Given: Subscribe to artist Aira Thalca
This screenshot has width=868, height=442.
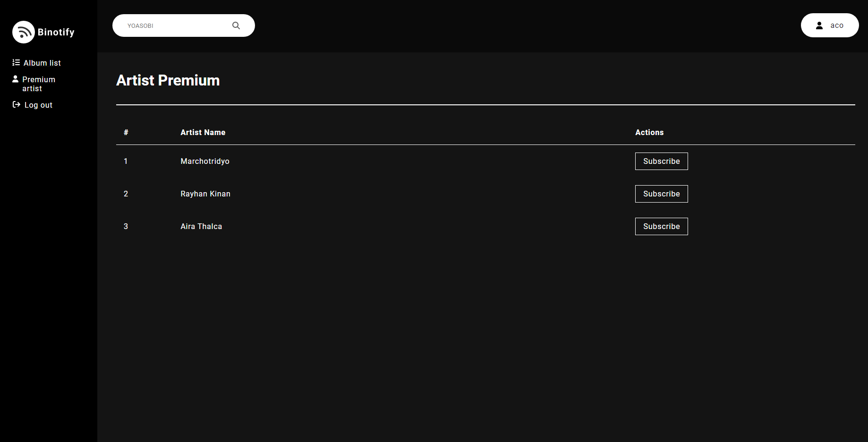Looking at the screenshot, I should tap(661, 226).
